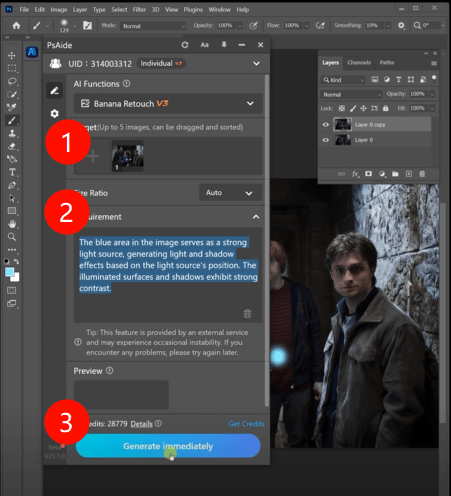Image resolution: width=451 pixels, height=496 pixels.
Task: Open layer effects fx menu
Action: pos(355,174)
